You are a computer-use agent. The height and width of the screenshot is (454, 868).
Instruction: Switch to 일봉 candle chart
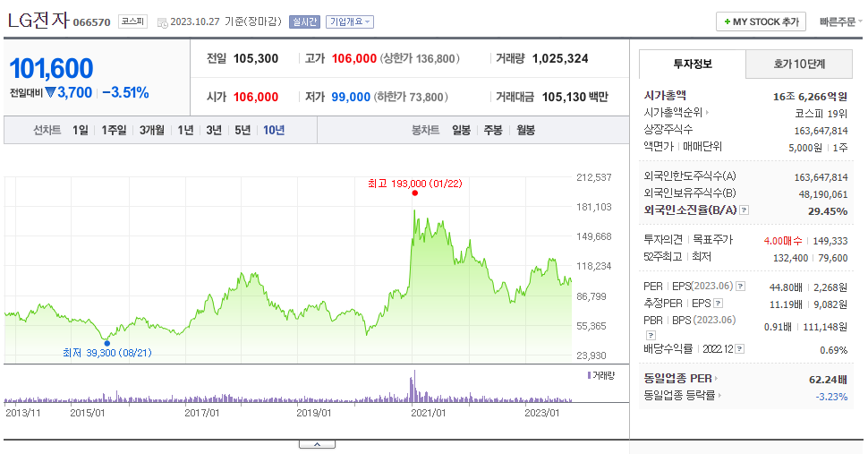pyautogui.click(x=461, y=130)
